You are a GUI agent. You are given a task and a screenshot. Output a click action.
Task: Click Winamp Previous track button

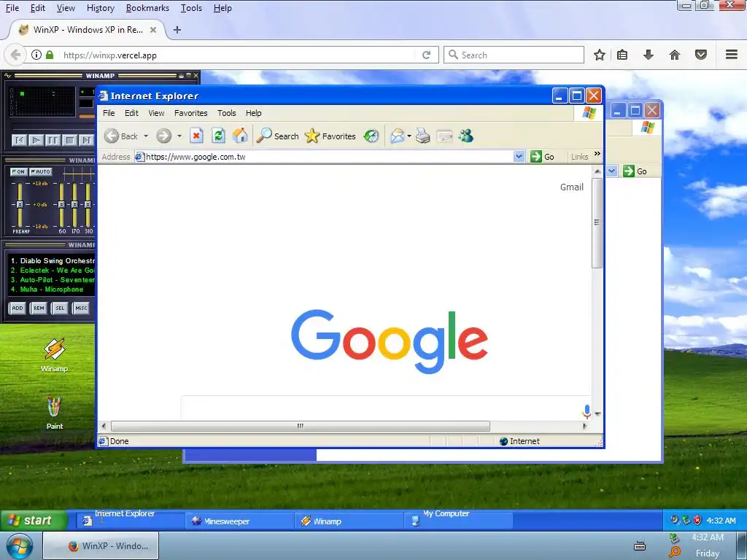19,141
